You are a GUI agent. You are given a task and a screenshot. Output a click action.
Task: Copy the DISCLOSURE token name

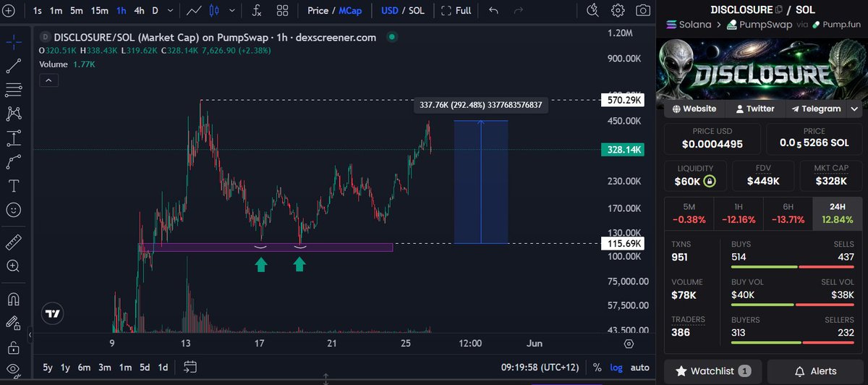click(x=778, y=10)
